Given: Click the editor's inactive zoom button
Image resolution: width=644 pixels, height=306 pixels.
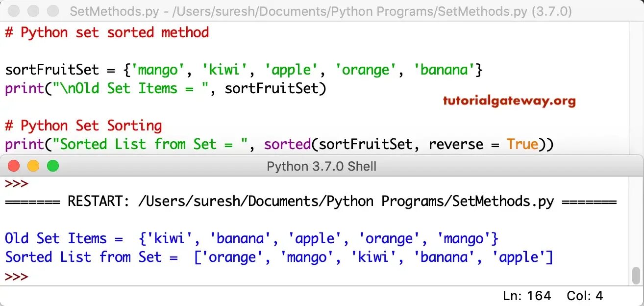Looking at the screenshot, I should click(x=52, y=11).
